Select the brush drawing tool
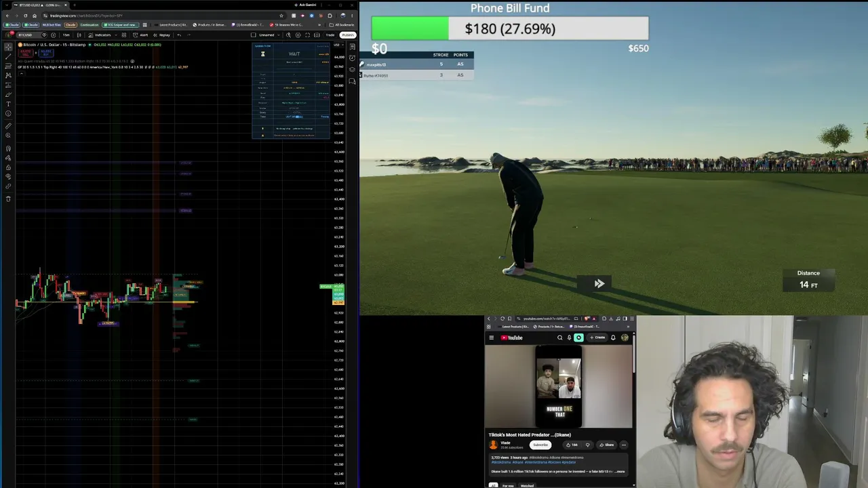 (8, 94)
